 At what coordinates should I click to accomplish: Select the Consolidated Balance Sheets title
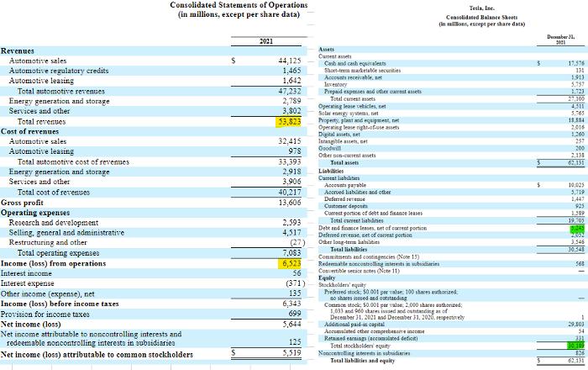(481, 18)
